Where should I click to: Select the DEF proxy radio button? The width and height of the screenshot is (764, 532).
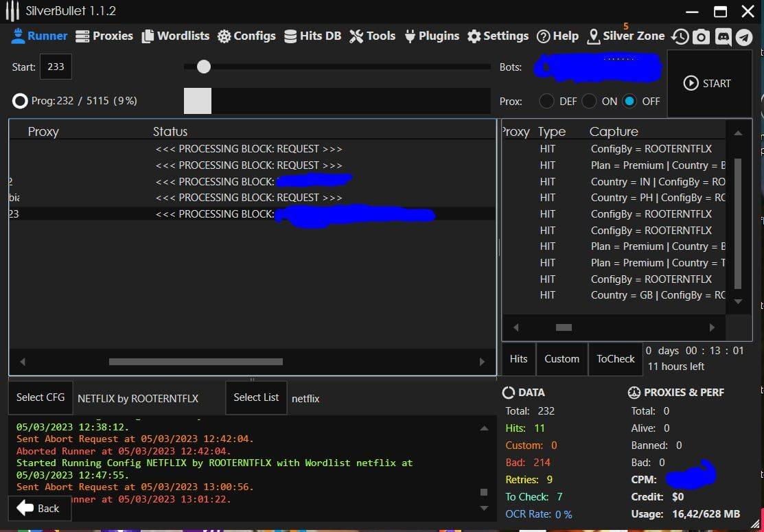pos(546,101)
